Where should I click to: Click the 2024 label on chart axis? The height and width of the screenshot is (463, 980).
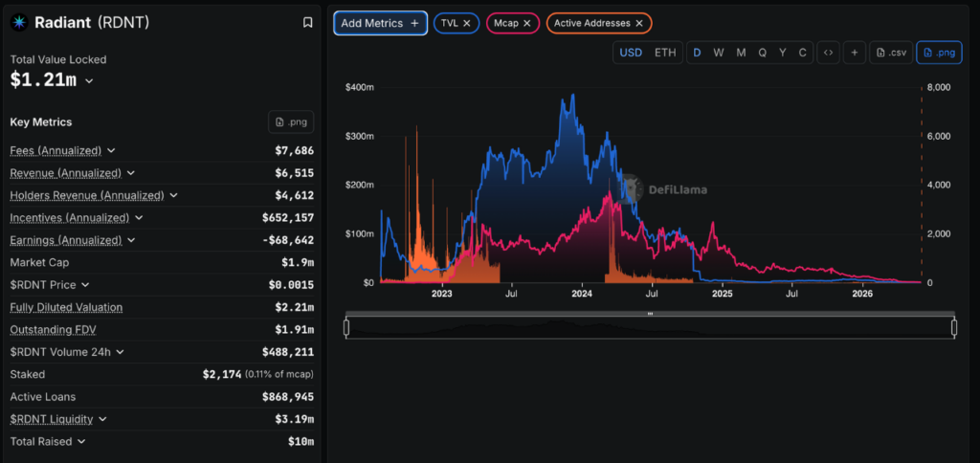pyautogui.click(x=582, y=294)
